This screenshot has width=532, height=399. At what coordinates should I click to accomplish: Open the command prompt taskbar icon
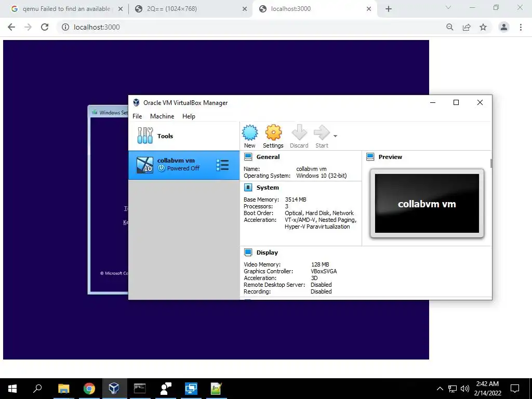[140, 389]
